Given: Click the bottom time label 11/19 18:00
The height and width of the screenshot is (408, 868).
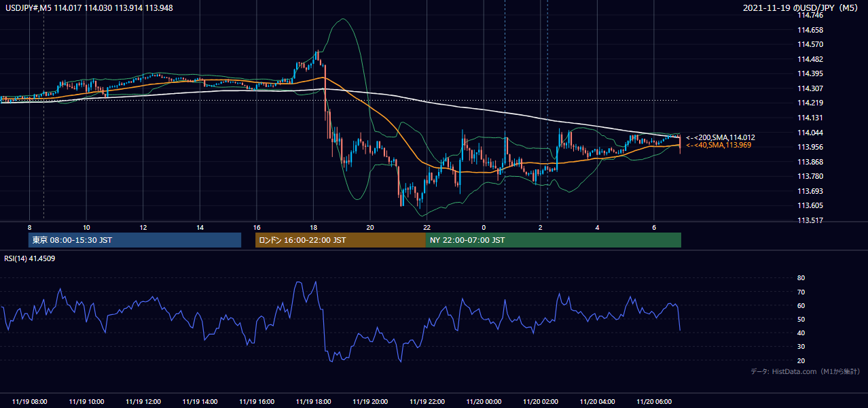Looking at the screenshot, I should (x=313, y=402).
